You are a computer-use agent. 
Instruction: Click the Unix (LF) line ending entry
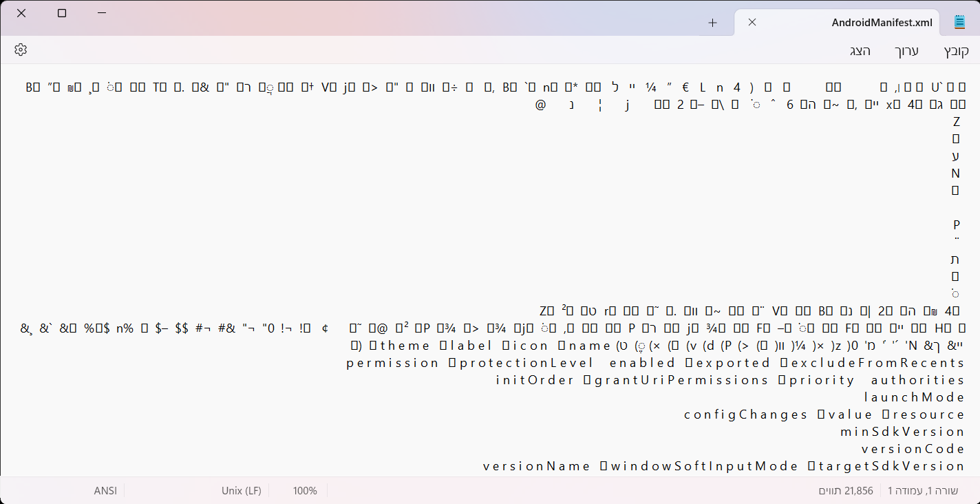[242, 491]
